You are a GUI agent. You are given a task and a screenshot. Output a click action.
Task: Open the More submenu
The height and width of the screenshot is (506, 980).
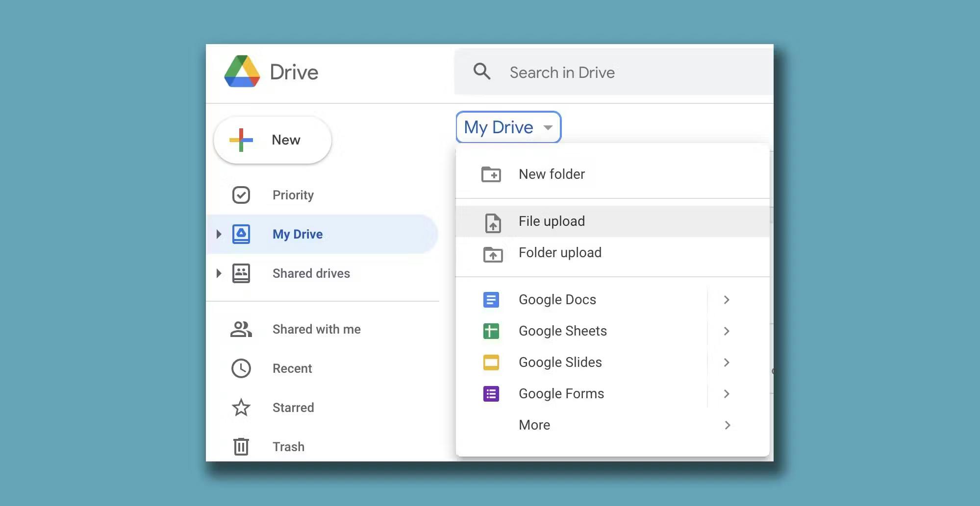(x=534, y=425)
